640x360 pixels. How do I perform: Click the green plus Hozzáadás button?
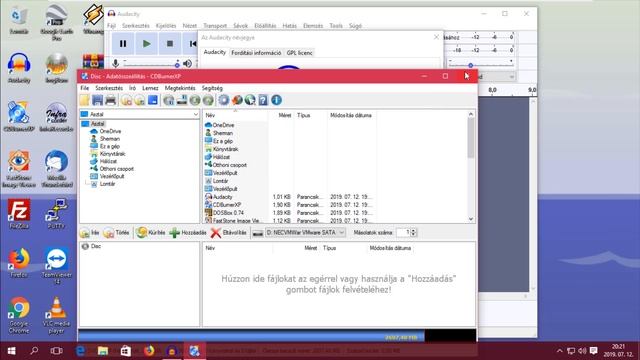click(x=188, y=233)
